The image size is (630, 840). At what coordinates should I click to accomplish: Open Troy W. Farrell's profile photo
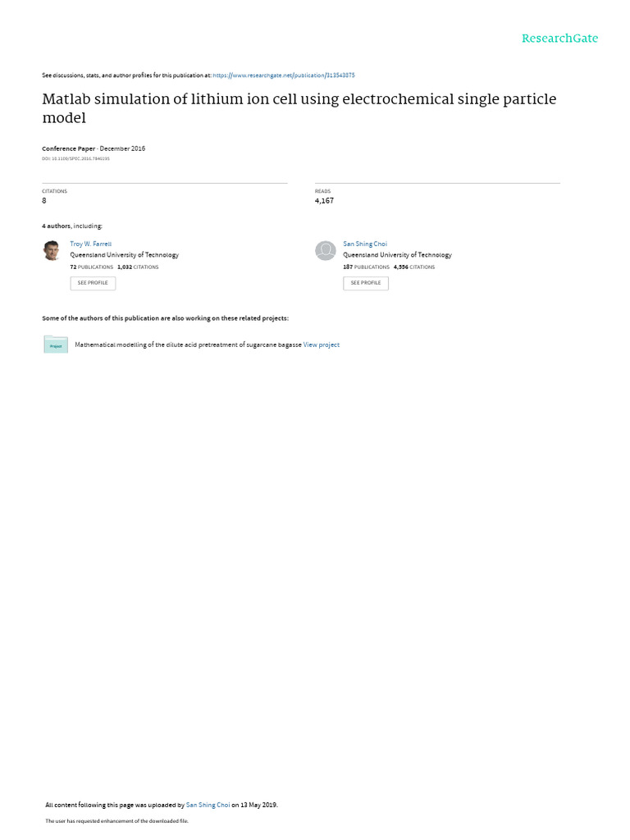click(52, 250)
